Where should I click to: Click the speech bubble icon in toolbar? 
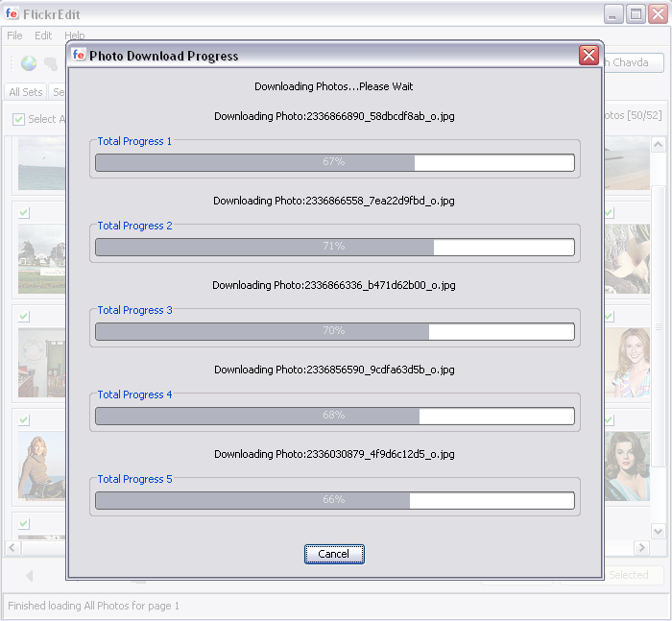(x=51, y=64)
